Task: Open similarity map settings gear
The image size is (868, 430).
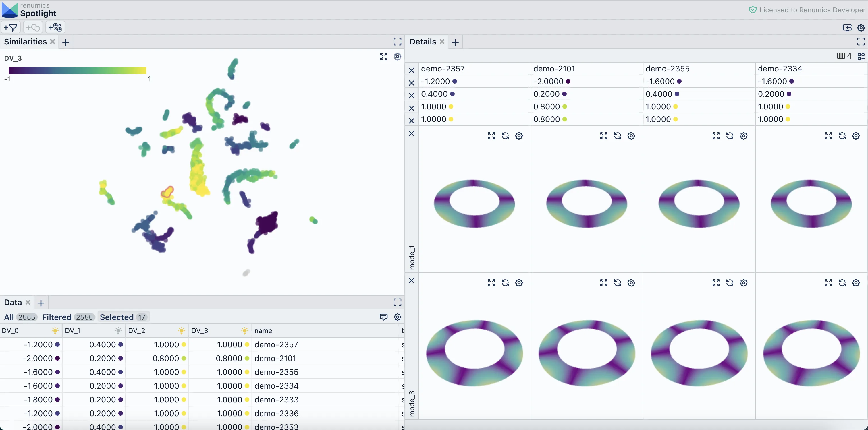Action: pos(397,57)
